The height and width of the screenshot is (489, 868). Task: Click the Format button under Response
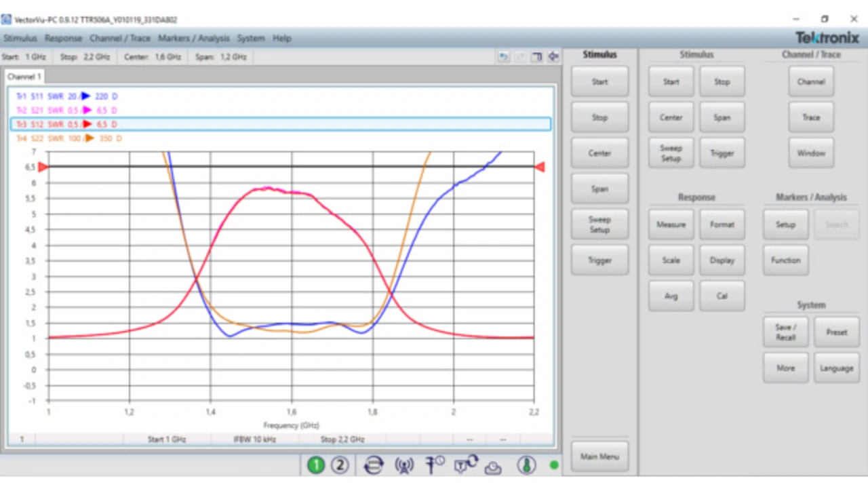(x=722, y=224)
